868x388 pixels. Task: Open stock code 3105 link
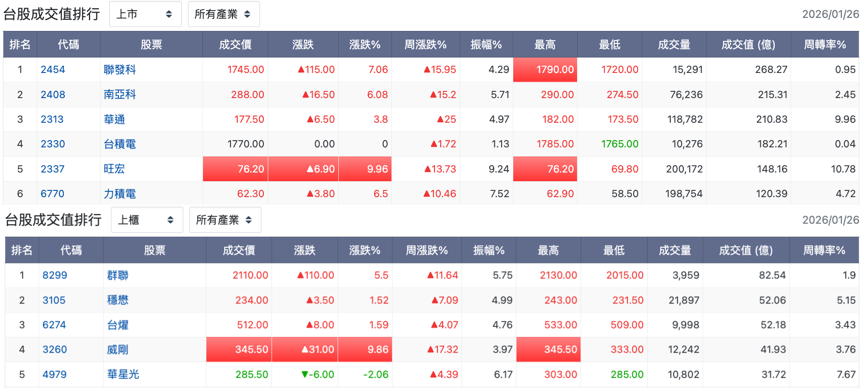54,300
